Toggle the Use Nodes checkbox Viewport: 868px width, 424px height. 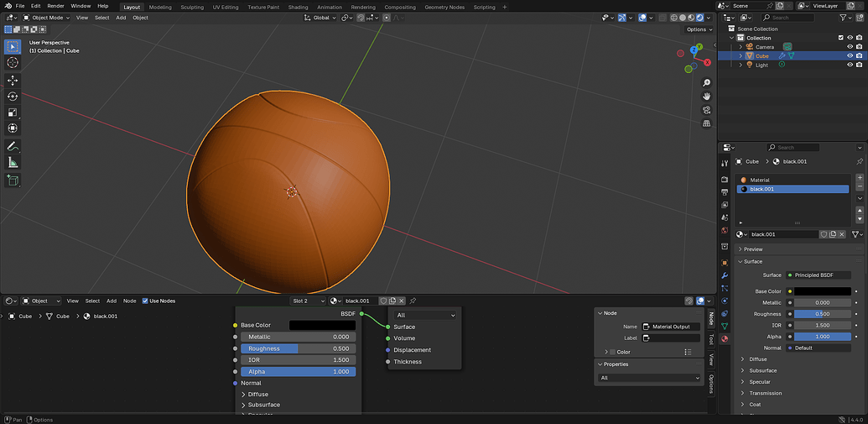coord(145,301)
